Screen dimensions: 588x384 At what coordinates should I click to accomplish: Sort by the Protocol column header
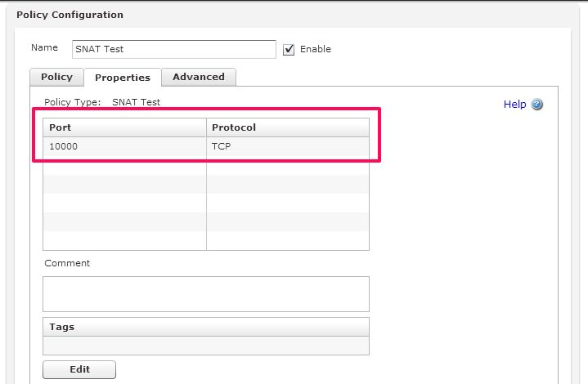point(288,127)
